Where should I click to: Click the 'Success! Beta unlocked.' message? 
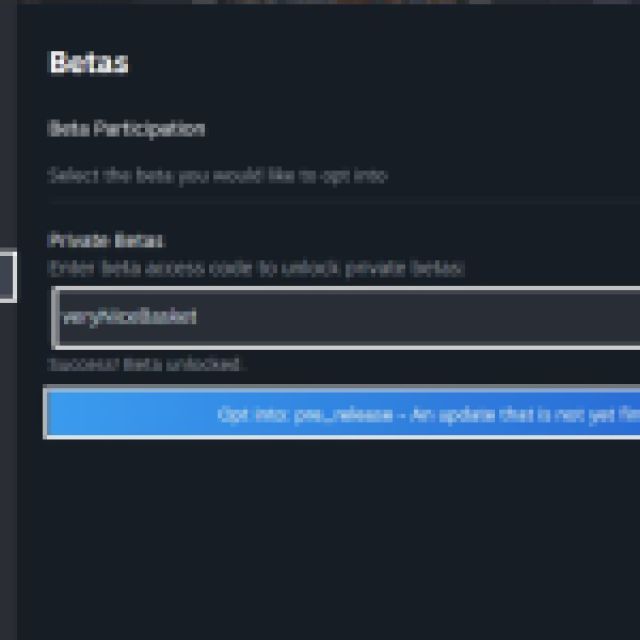145,365
